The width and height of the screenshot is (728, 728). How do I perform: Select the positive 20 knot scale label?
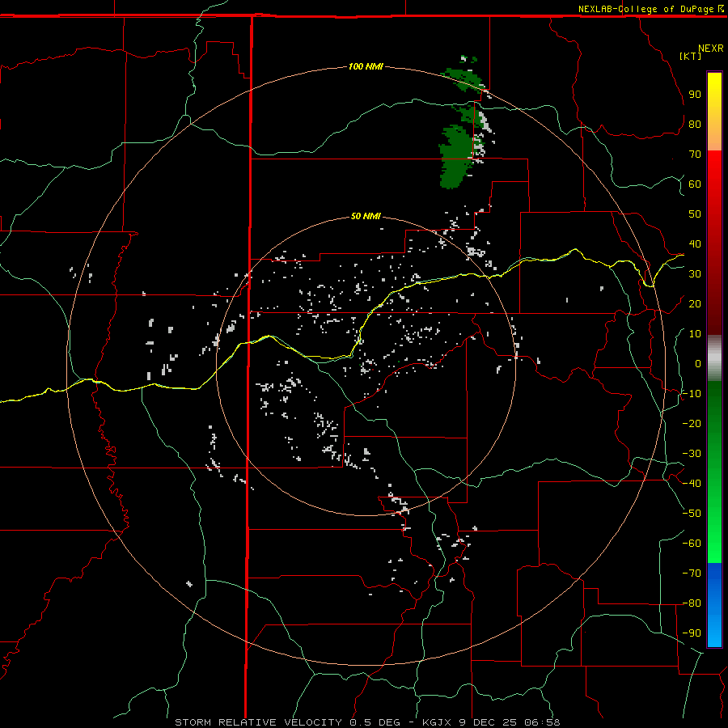[x=695, y=303]
